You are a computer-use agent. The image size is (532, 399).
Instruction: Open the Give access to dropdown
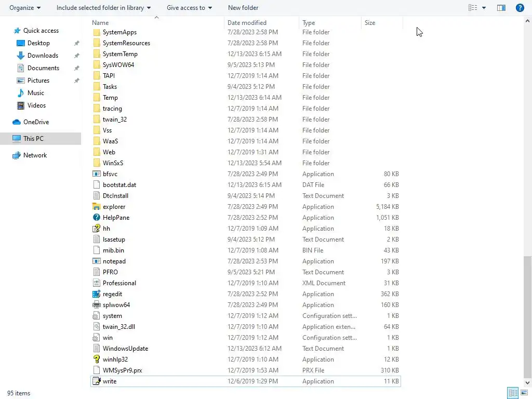point(189,7)
